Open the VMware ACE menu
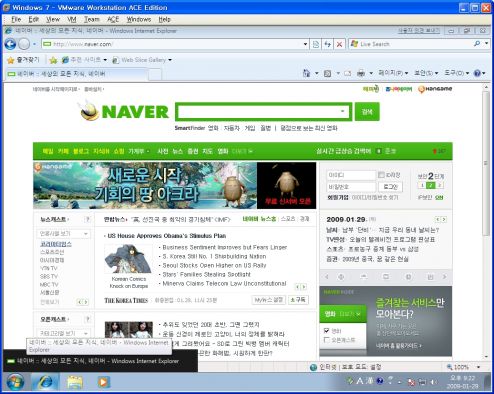Screen dimensions: 494x394 [113, 20]
